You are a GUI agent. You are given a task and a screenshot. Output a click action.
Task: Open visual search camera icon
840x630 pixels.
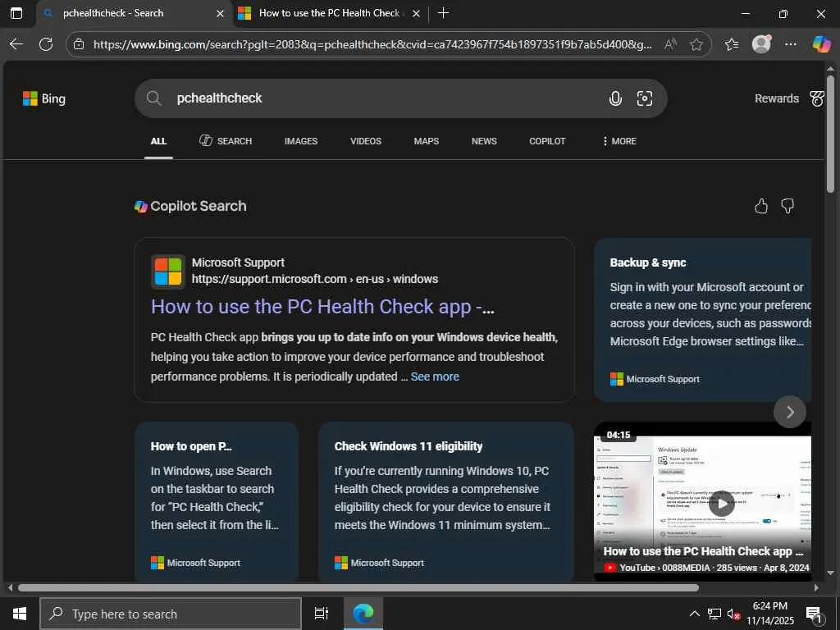click(645, 98)
